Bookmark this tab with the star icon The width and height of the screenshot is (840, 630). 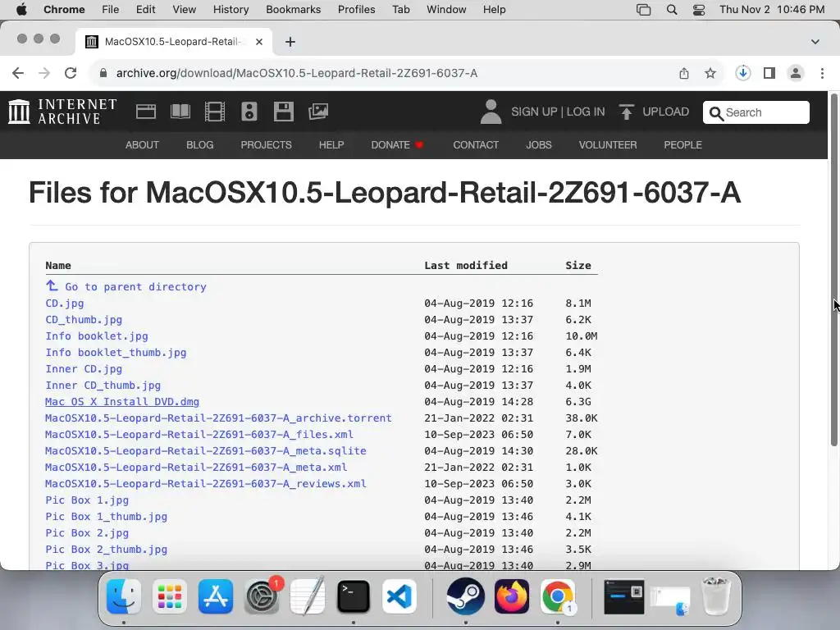710,73
